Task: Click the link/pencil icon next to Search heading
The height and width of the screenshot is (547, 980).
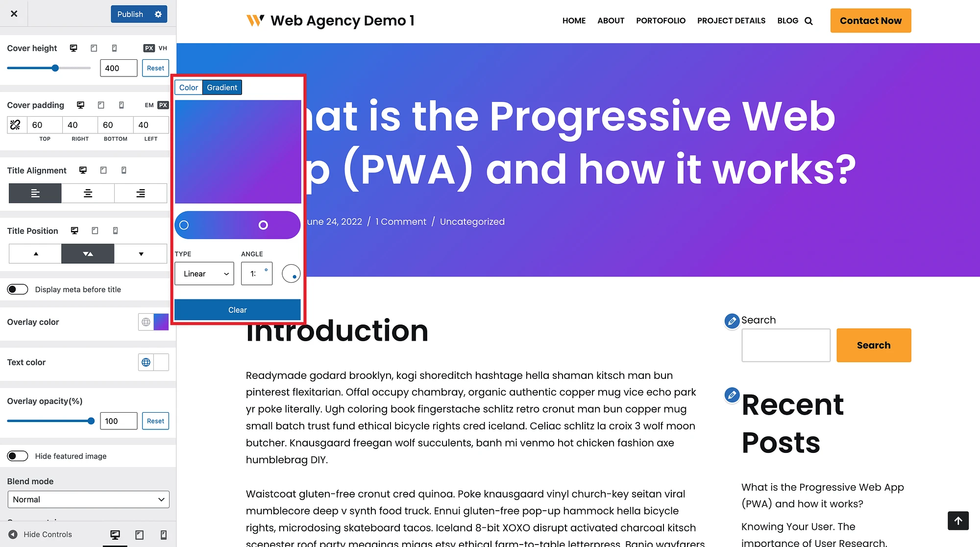Action: [733, 319]
